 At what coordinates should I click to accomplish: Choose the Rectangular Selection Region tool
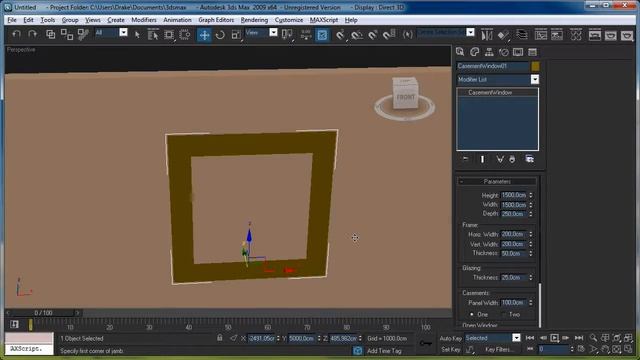pos(169,35)
